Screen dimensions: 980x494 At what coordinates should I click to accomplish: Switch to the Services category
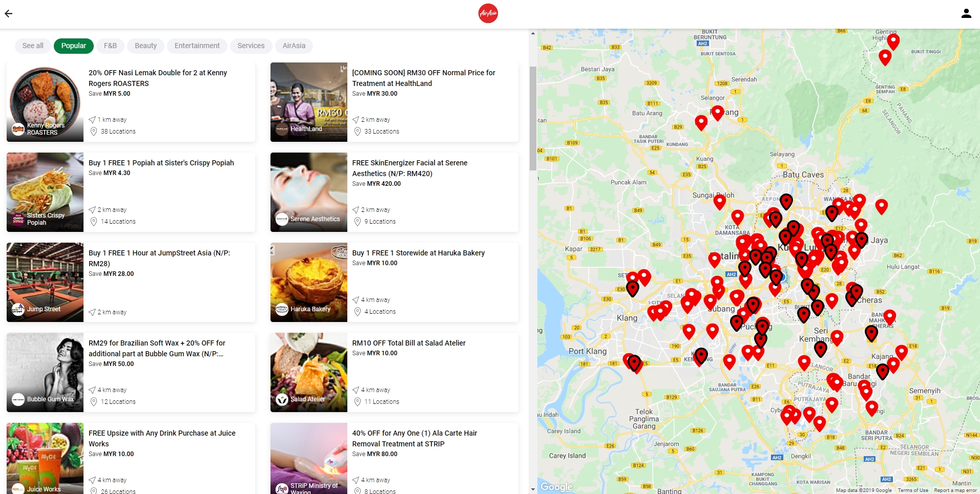pos(251,46)
